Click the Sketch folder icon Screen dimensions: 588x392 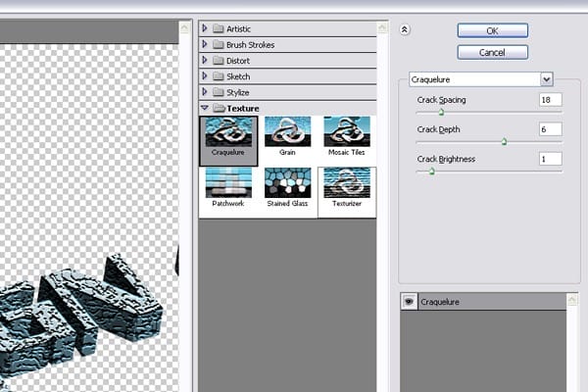[x=219, y=76]
